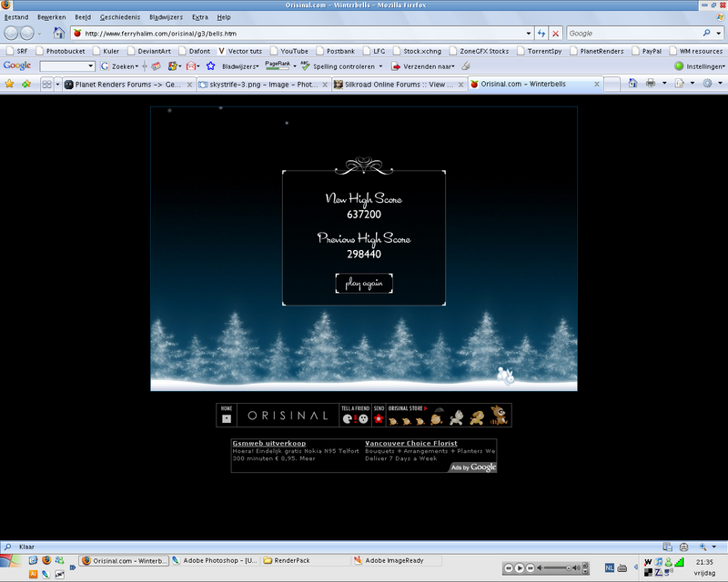Click the PayPal bookmark in bookmarks toolbar
This screenshot has width=728, height=582.
tap(647, 51)
